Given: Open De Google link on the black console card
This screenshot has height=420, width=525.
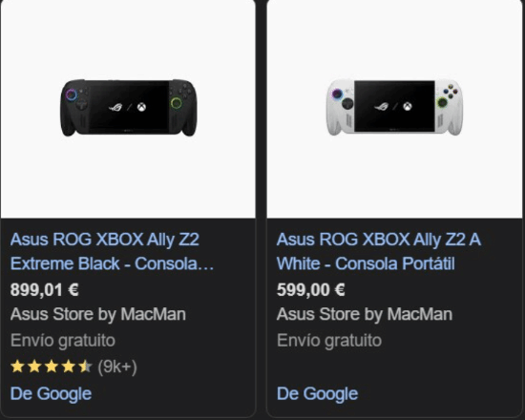Looking at the screenshot, I should pos(51,394).
